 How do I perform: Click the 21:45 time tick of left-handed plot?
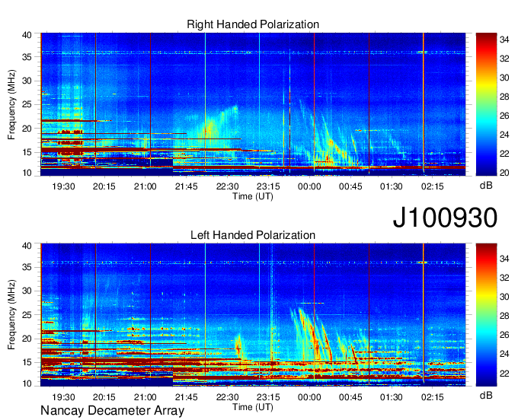[187, 397]
